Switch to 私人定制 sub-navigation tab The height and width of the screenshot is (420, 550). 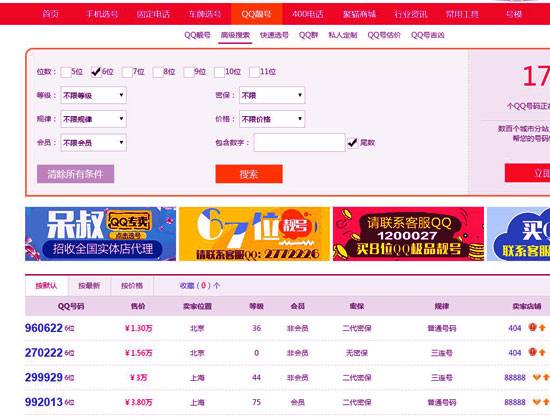[343, 35]
